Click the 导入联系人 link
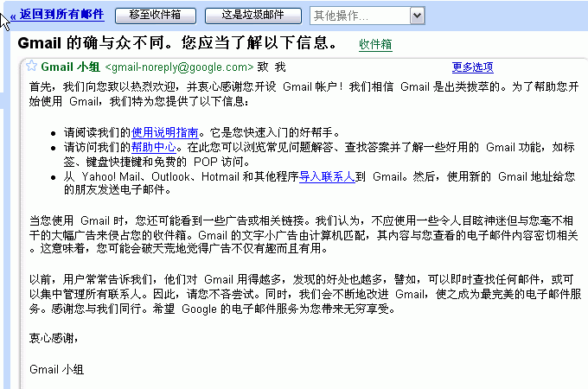588x389 pixels. (x=327, y=176)
